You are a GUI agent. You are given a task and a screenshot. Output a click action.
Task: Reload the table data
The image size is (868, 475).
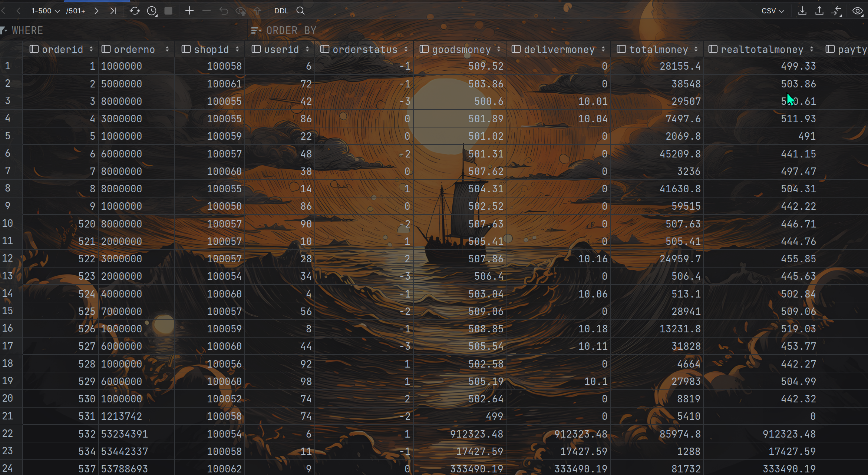(x=135, y=11)
